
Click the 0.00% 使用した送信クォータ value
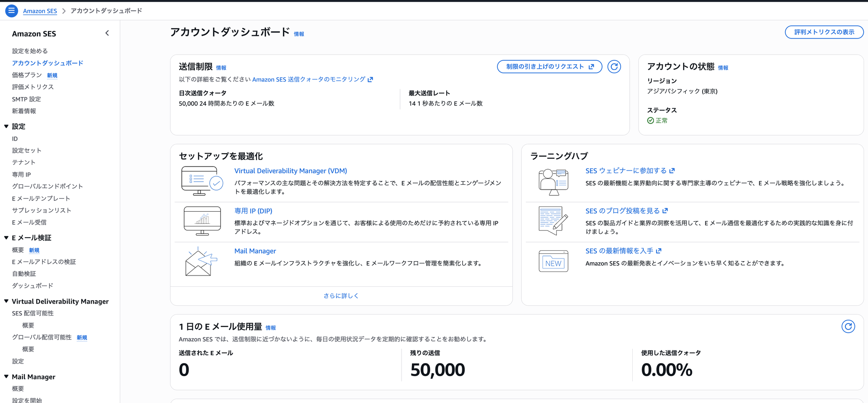tap(667, 370)
